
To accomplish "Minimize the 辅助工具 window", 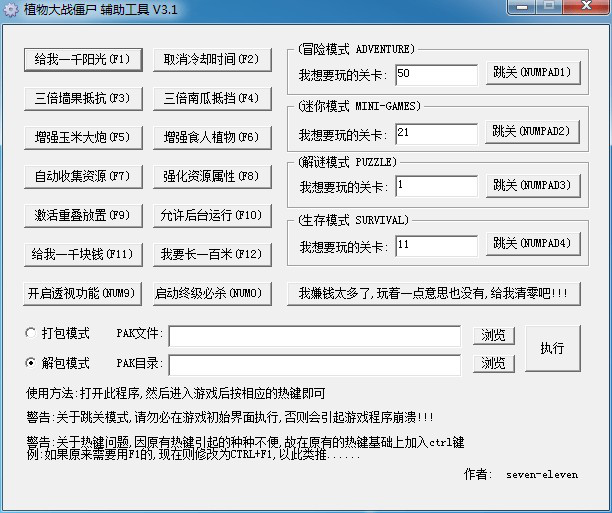I will [x=522, y=7].
